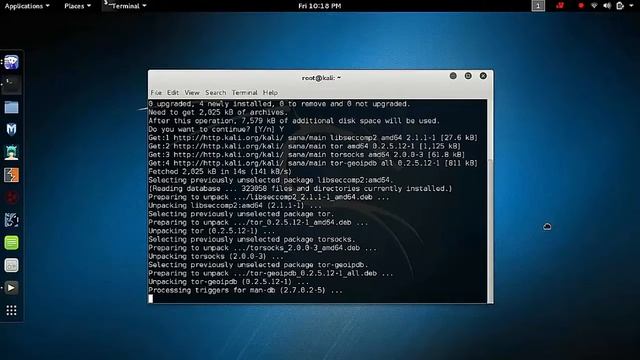Click the Terminal icon in the dock

11,84
